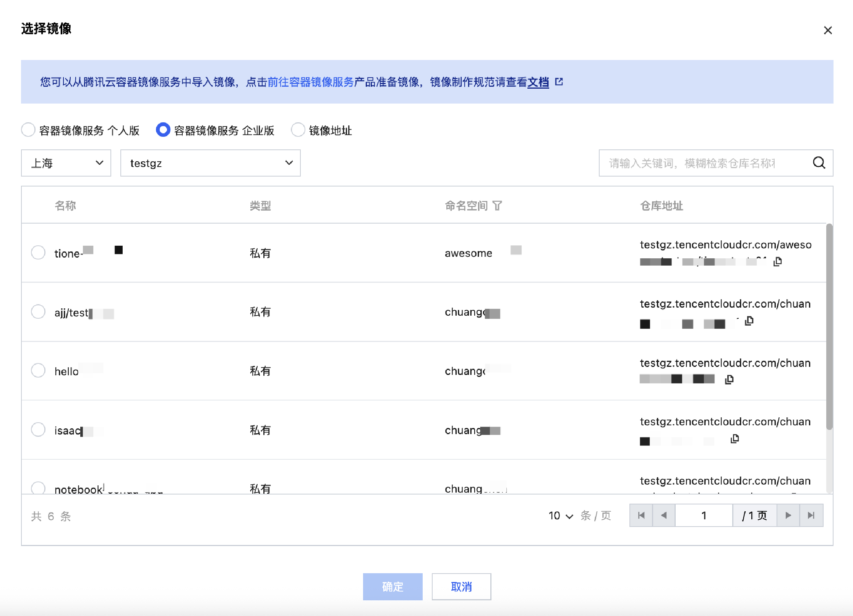Select the 镜像地址 radio option
Viewport: 853px width, 616px height.
click(298, 130)
